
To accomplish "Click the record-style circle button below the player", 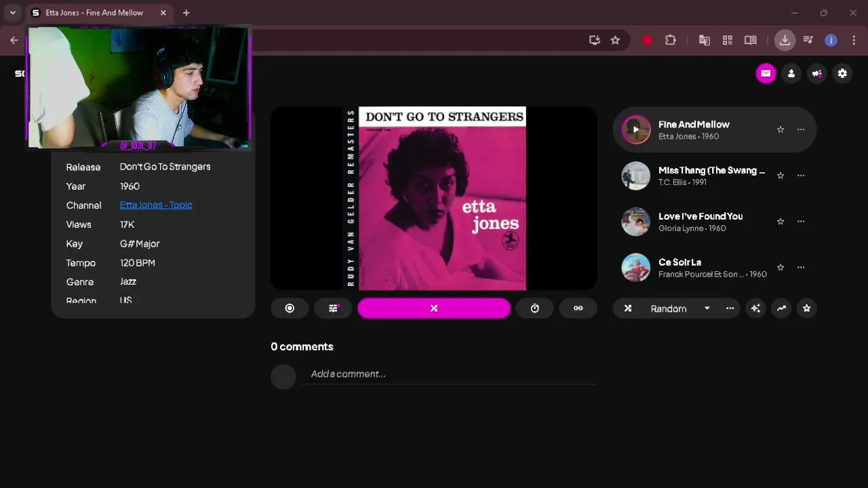I will (290, 308).
